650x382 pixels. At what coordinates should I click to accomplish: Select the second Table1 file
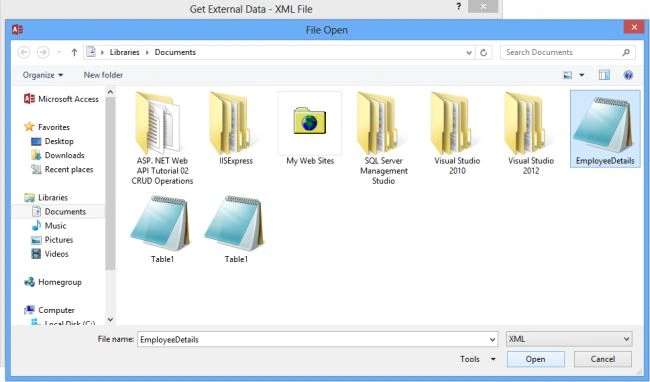click(236, 230)
